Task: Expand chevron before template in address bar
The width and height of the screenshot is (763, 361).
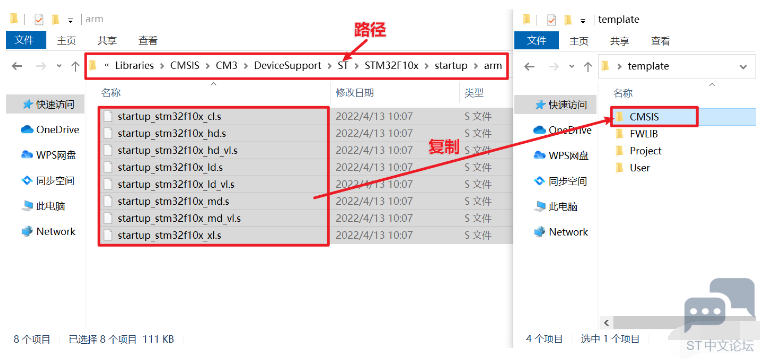Action: coord(619,66)
